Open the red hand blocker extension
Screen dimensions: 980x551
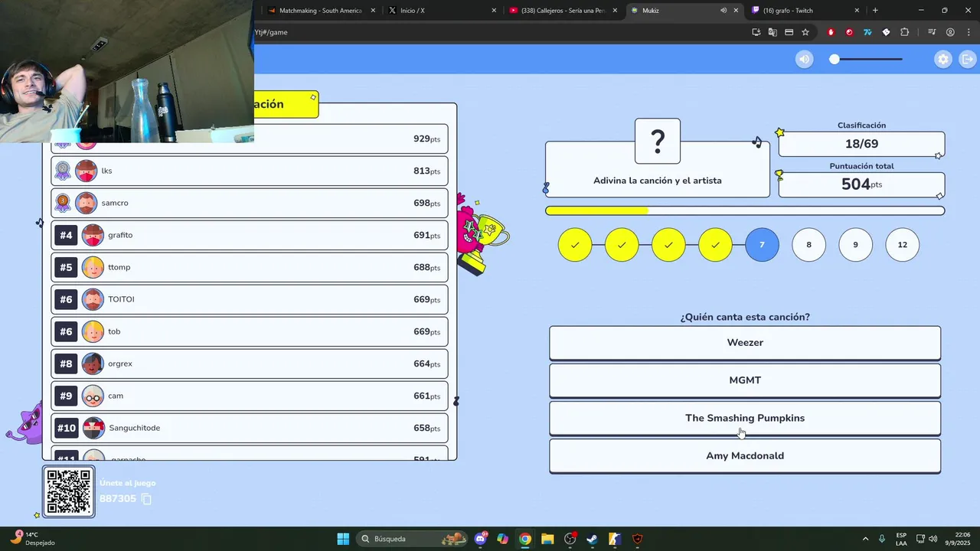831,32
